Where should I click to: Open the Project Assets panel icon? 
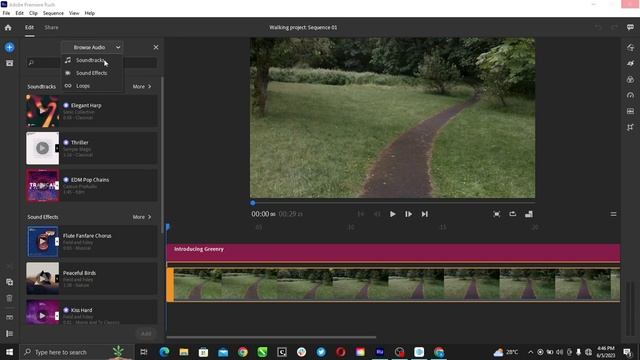[x=9, y=63]
